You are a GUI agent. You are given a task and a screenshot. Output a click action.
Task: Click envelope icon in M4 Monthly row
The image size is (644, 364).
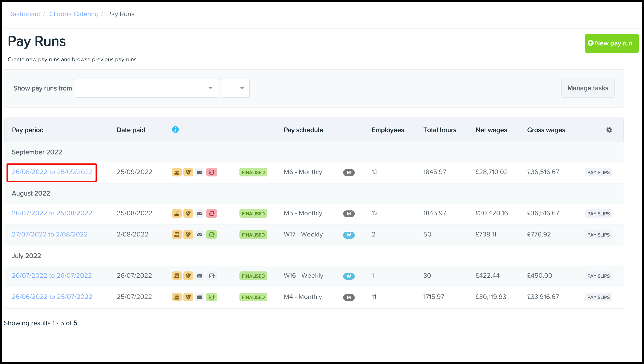pos(200,297)
